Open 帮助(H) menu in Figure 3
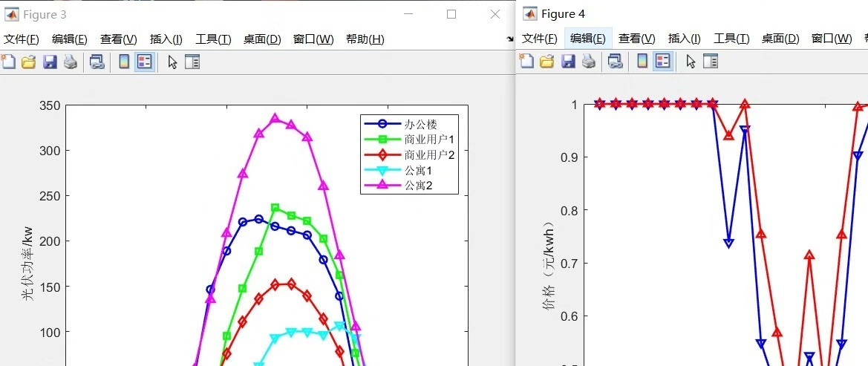This screenshot has height=366, width=868. pyautogui.click(x=365, y=39)
